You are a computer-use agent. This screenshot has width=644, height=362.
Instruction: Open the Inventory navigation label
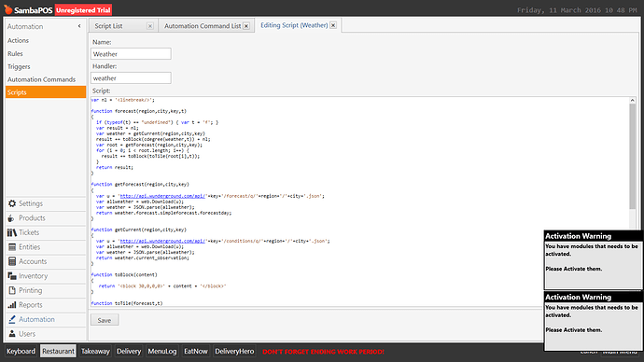(x=34, y=276)
